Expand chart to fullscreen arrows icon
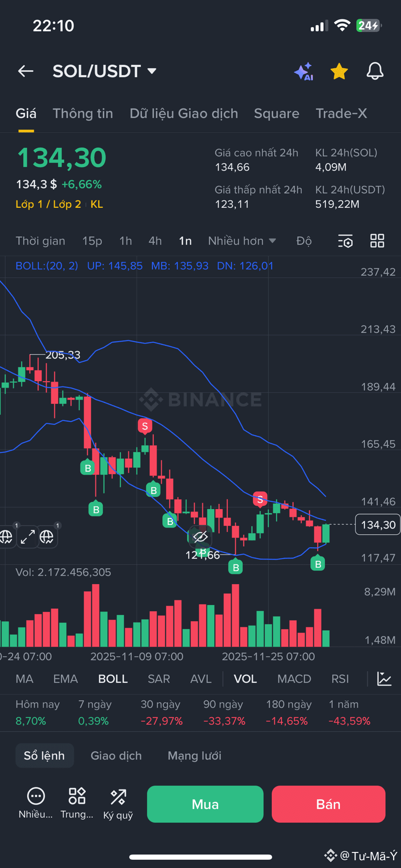 [x=28, y=537]
